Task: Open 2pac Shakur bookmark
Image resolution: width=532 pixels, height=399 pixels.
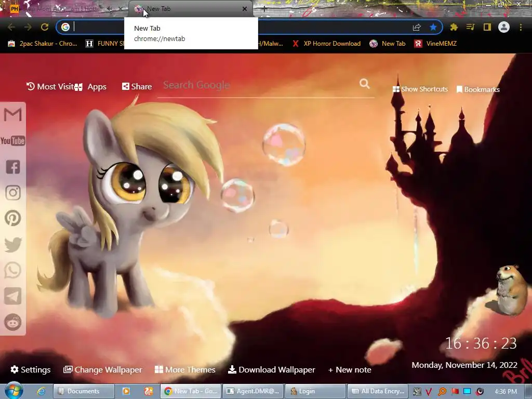Action: coord(43,44)
